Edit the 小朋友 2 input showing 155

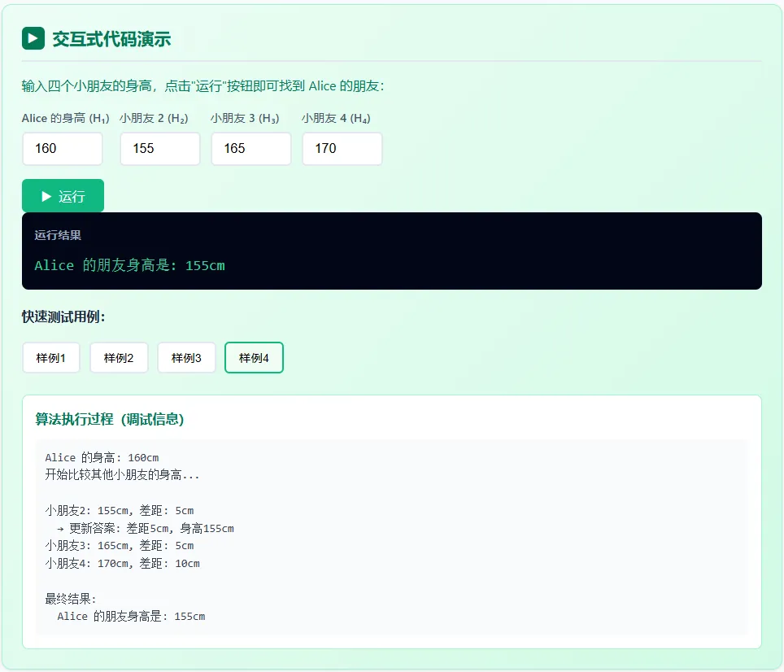click(160, 149)
